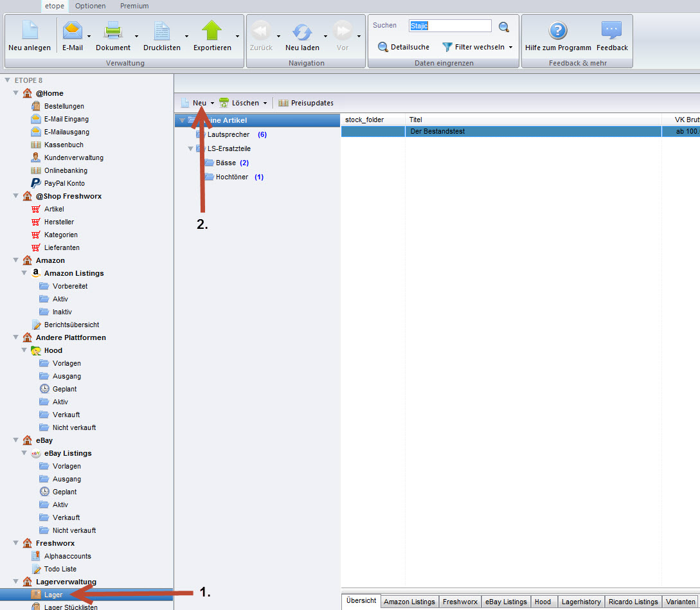Open the Kassenbuch entry

(64, 145)
